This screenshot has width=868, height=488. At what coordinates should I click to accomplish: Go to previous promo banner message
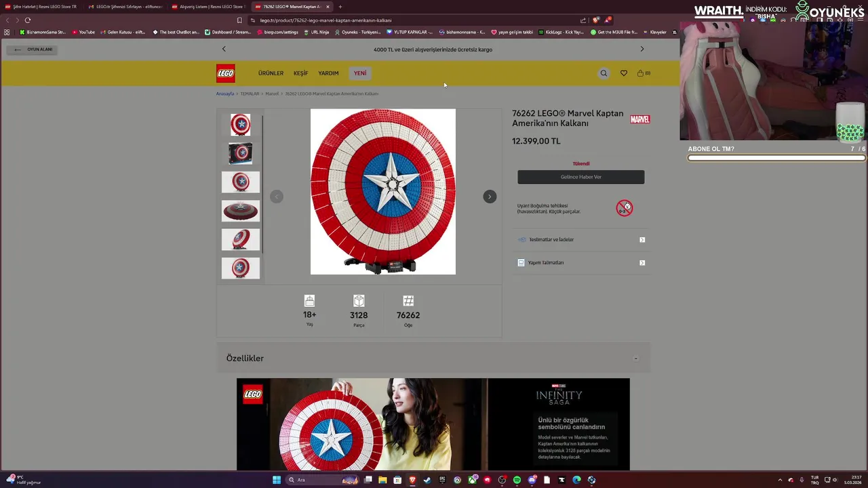coord(224,49)
